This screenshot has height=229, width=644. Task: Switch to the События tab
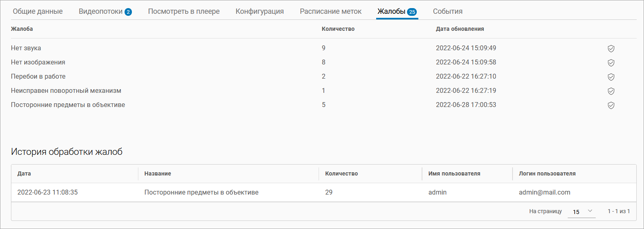448,11
